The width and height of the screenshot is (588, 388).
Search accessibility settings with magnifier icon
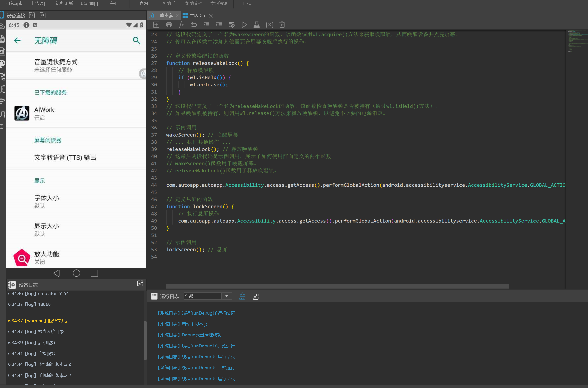point(136,40)
